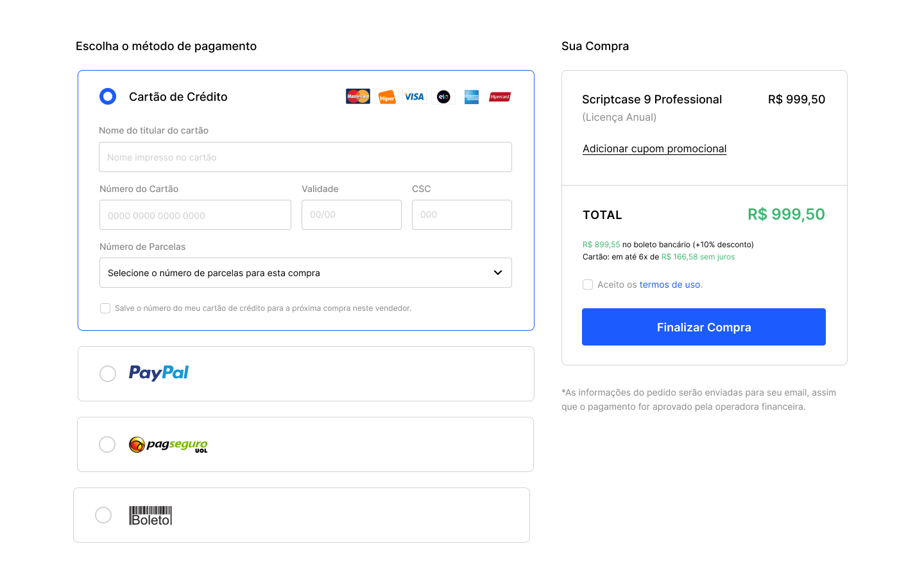Click the American Express card icon

[472, 97]
